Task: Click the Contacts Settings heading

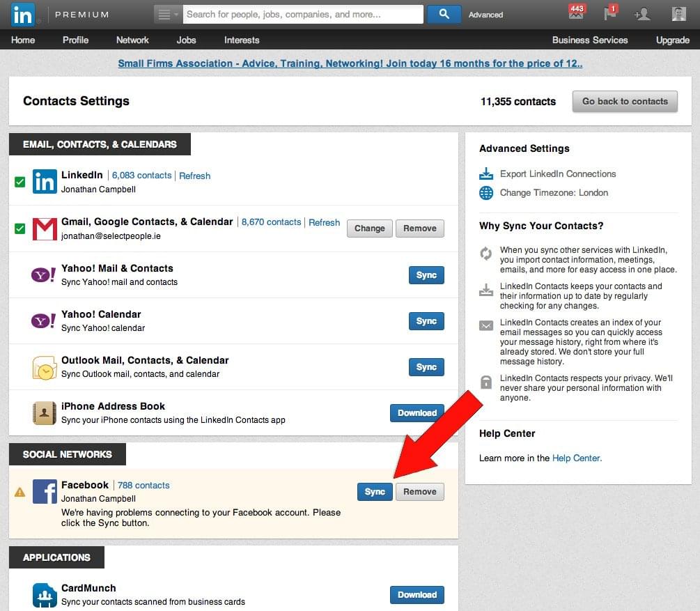Action: [76, 101]
